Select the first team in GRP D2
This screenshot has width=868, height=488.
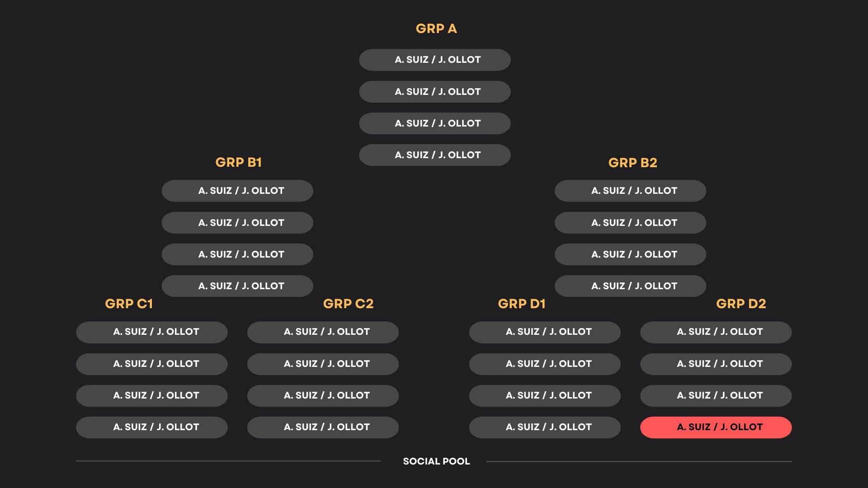click(x=716, y=332)
